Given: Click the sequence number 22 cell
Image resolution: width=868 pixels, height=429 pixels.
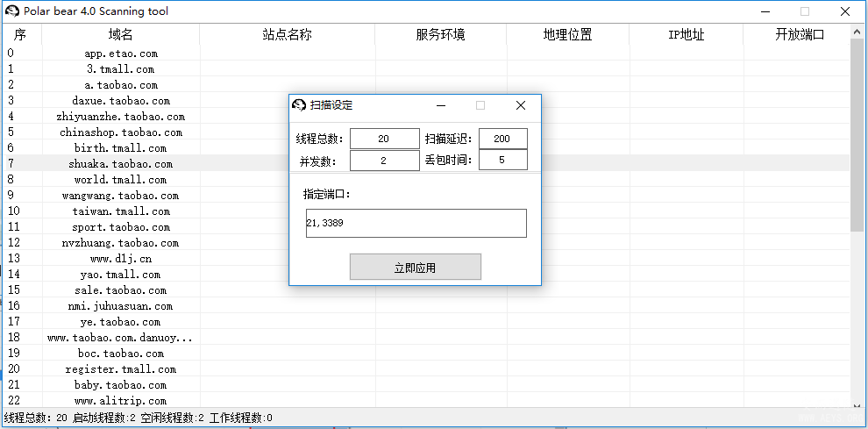Looking at the screenshot, I should pyautogui.click(x=14, y=401).
